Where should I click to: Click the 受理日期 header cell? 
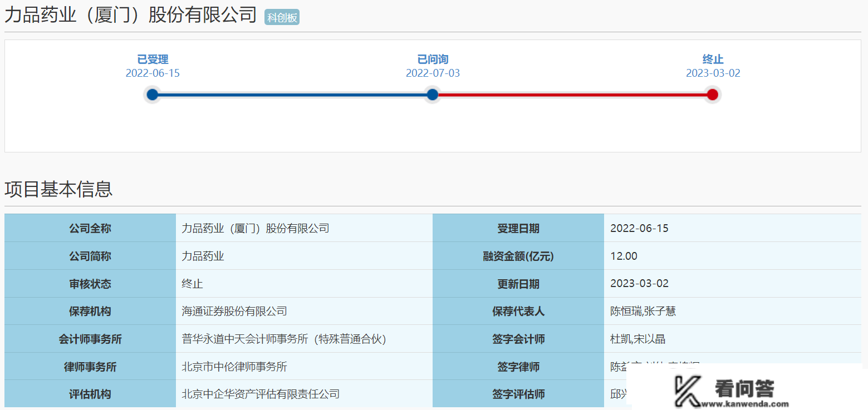point(518,228)
